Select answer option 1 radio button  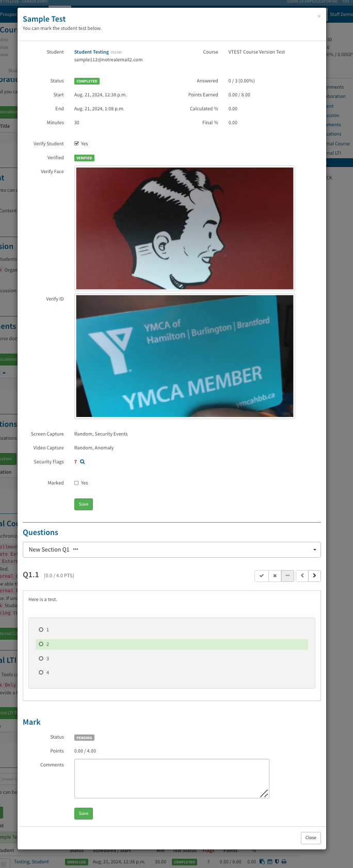pyautogui.click(x=41, y=630)
